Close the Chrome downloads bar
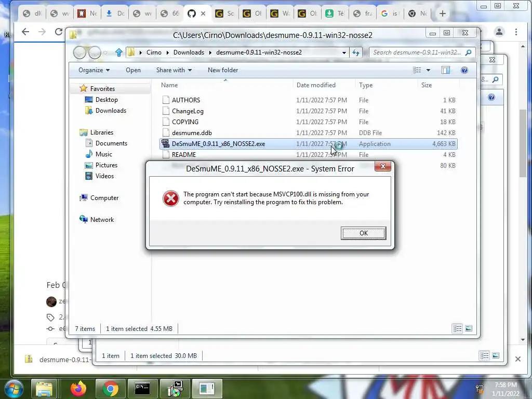Image resolution: width=532 pixels, height=399 pixels. pyautogui.click(x=518, y=359)
